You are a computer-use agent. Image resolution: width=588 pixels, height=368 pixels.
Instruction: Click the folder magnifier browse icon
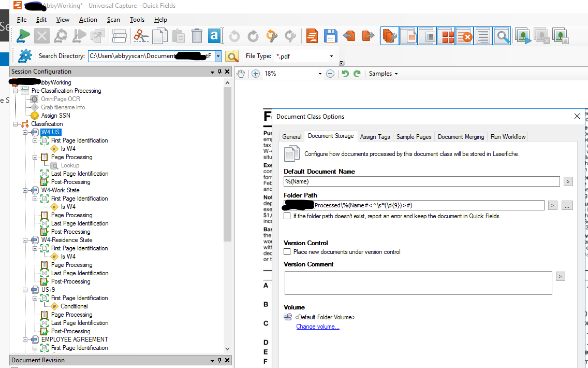(x=232, y=56)
